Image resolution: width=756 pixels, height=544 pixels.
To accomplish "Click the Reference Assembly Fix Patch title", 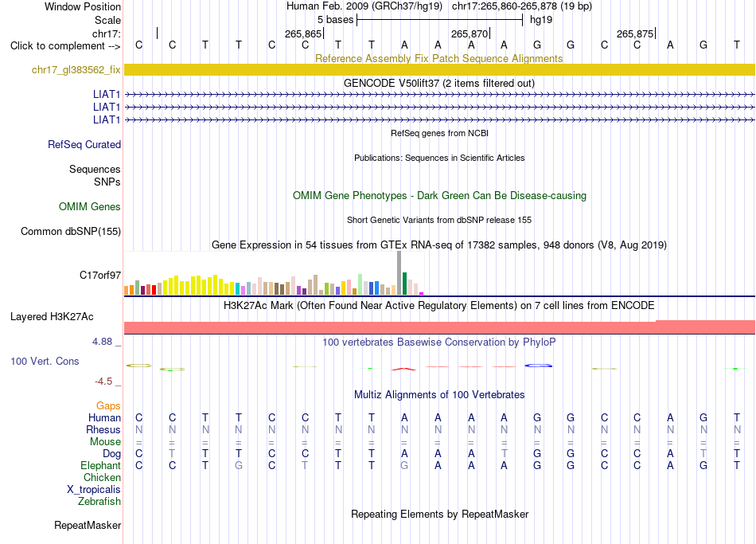I will click(x=439, y=58).
